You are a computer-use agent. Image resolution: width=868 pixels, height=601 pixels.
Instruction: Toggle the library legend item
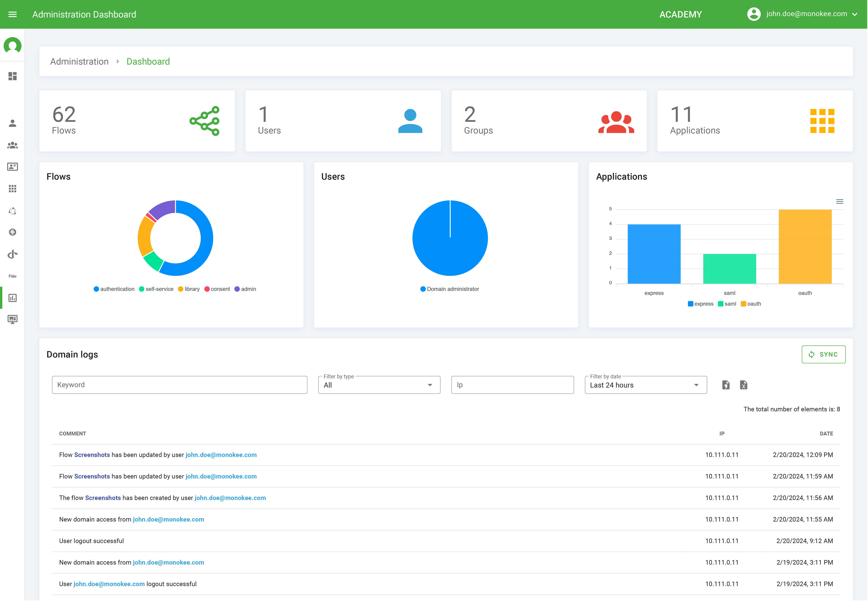pyautogui.click(x=189, y=289)
